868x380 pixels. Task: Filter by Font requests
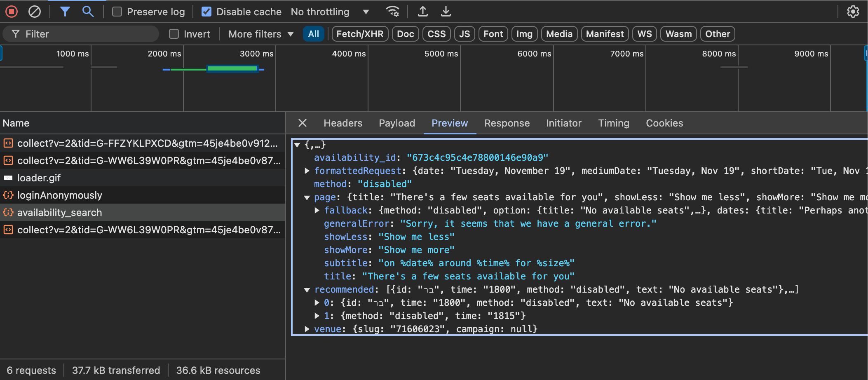tap(493, 34)
